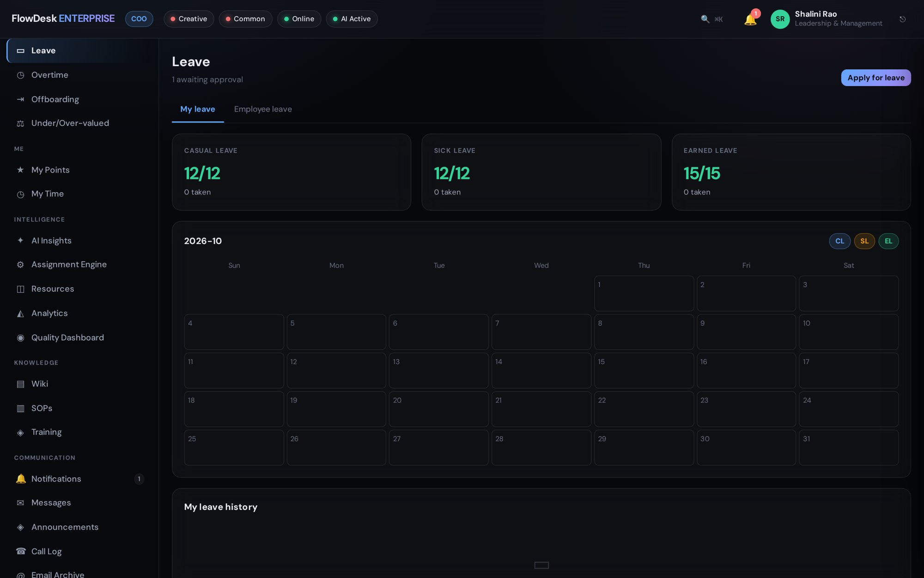Screen dimensions: 924x578
Task: Click the FlowDesk ENTERPRISE logo
Action: point(63,18)
